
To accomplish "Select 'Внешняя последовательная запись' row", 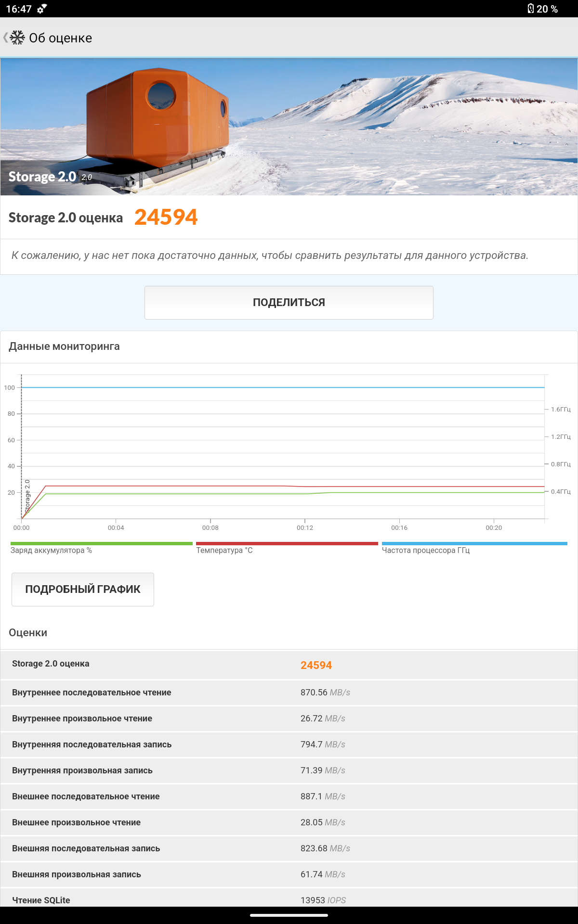I will 289,848.
